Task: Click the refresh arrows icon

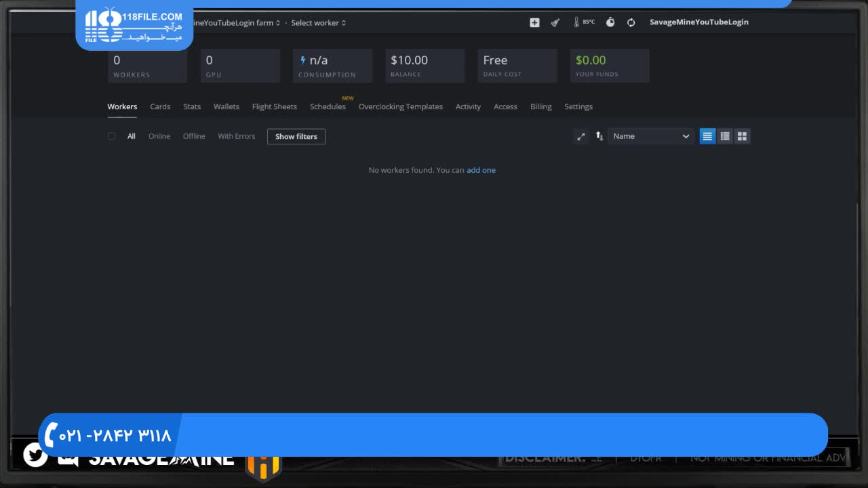Action: (x=631, y=22)
